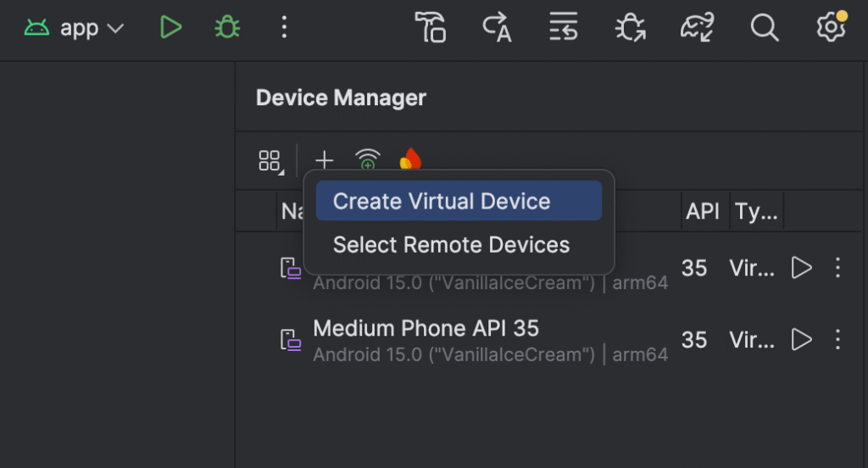Click the Apply Changes and Restart Activity icon
The height and width of the screenshot is (468, 868).
497,28
